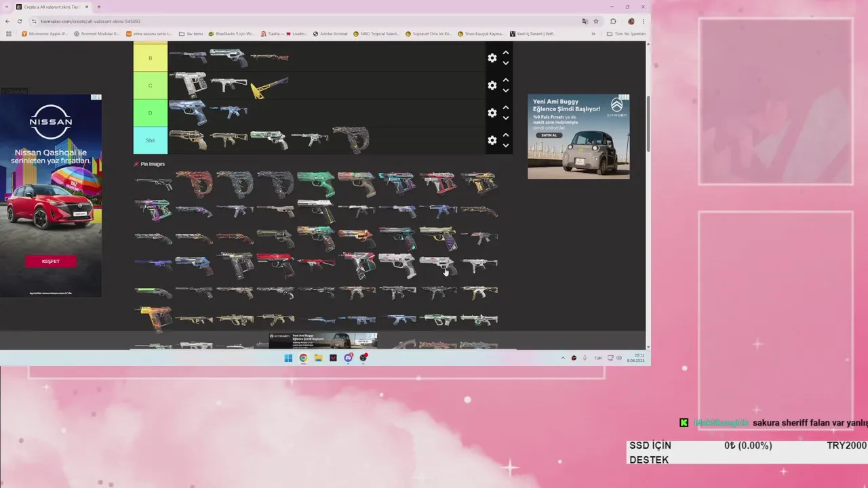Open settings gear for tier B
Viewport: 868px width, 488px height.
click(492, 58)
